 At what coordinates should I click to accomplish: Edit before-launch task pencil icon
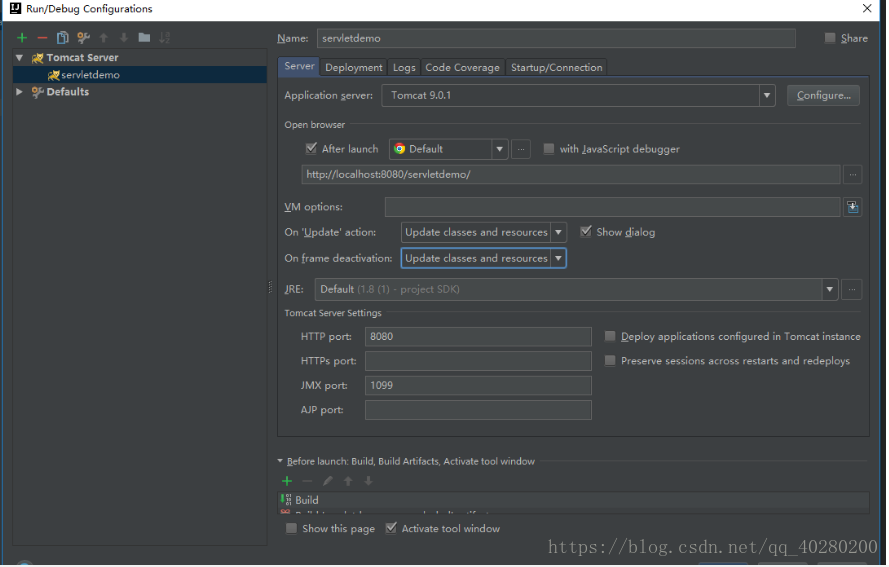(328, 481)
